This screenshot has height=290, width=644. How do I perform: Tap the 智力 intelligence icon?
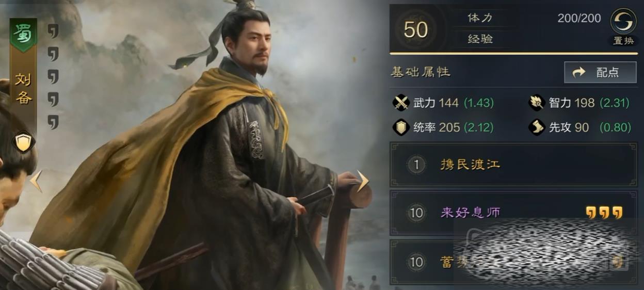pos(537,103)
